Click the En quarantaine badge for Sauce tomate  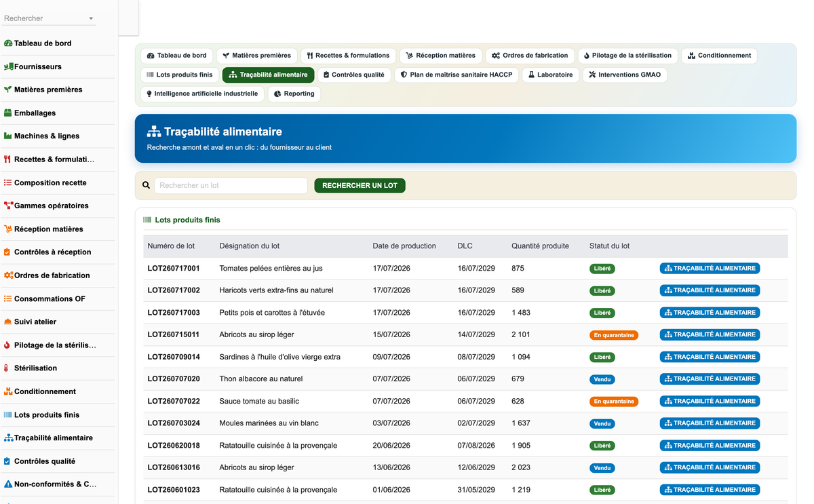[x=614, y=402]
